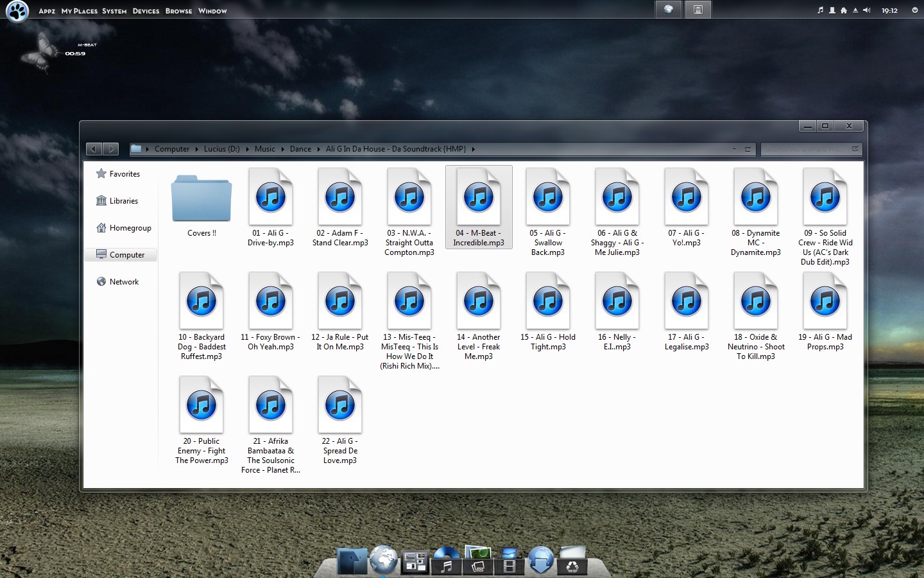924x578 pixels.
Task: Select 19 - Ali G - Mad Props.mp3
Action: click(825, 312)
